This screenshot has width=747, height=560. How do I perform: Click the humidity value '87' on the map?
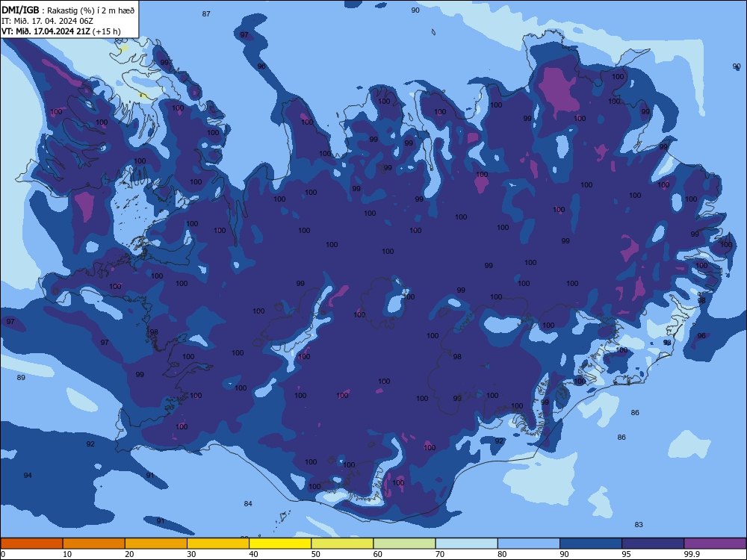point(206,13)
